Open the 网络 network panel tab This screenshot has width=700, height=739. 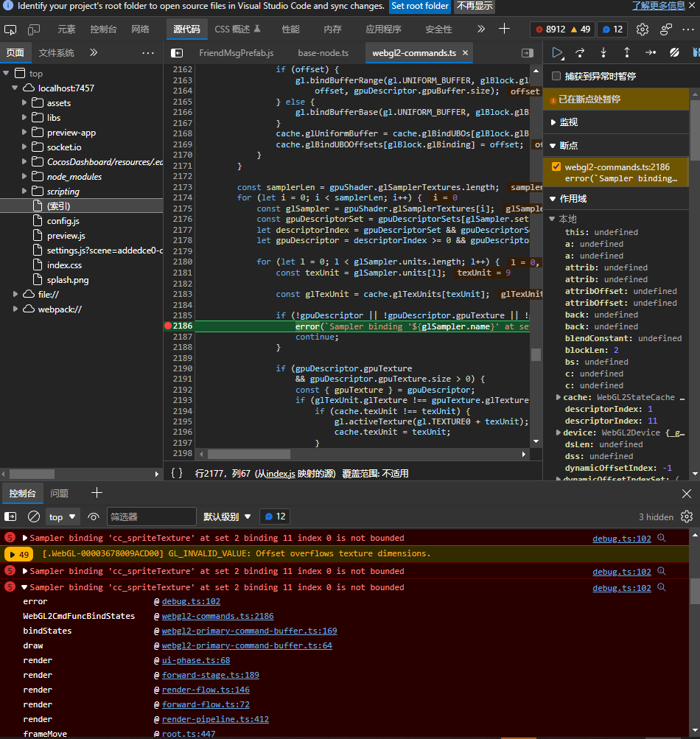pos(140,29)
